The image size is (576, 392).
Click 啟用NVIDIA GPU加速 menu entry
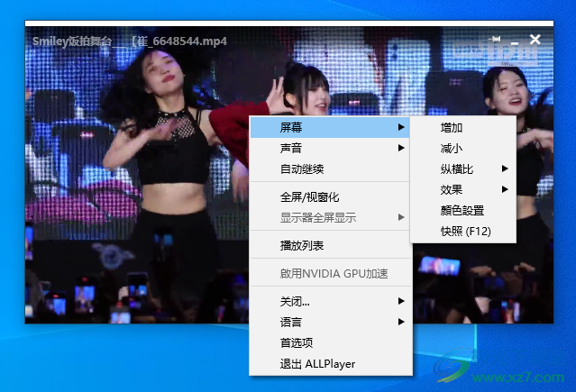click(x=330, y=273)
